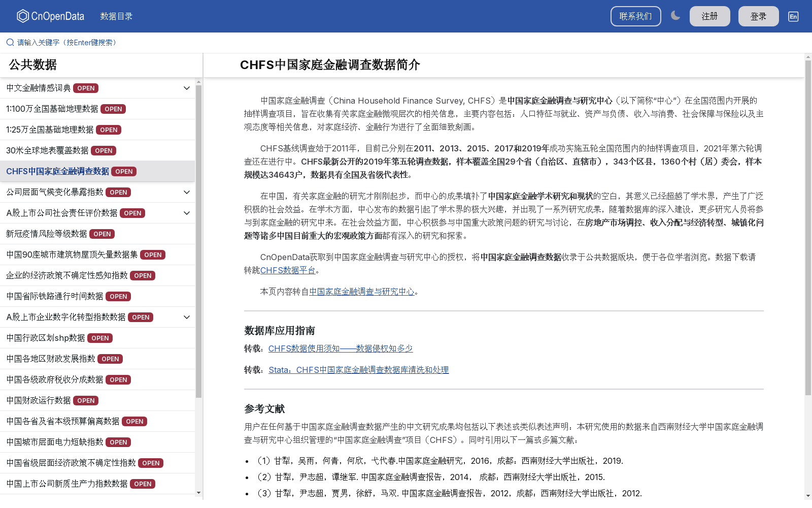Open 1:100万全国基础地理数据 item
812x508 pixels.
tap(97, 109)
